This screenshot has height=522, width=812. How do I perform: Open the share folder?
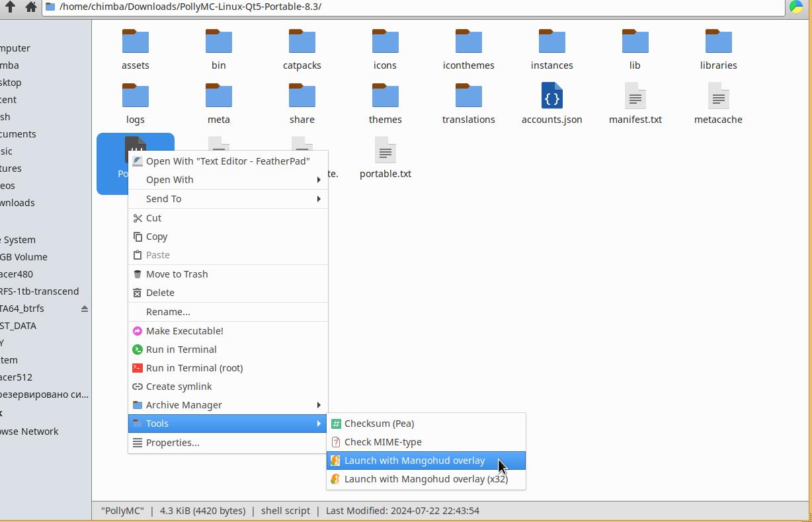(x=302, y=104)
